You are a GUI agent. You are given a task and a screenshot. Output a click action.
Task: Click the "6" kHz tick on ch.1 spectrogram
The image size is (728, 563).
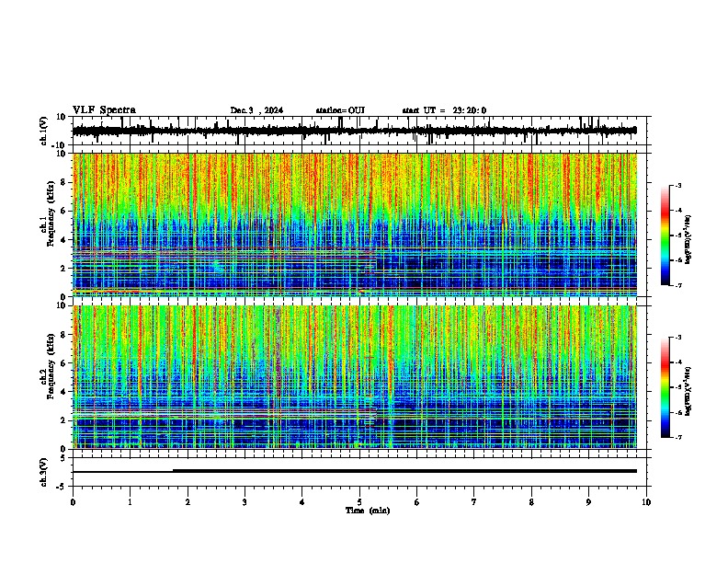(63, 211)
